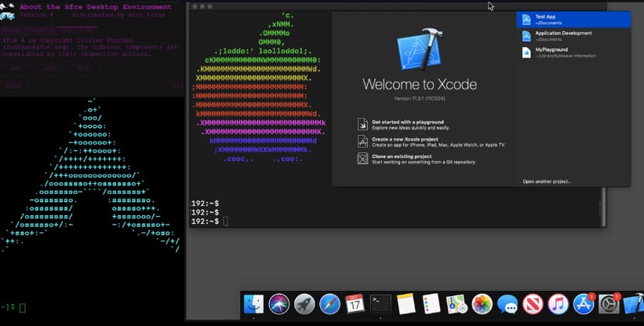Open Music app in the Dock
644x326 pixels.
click(558, 305)
